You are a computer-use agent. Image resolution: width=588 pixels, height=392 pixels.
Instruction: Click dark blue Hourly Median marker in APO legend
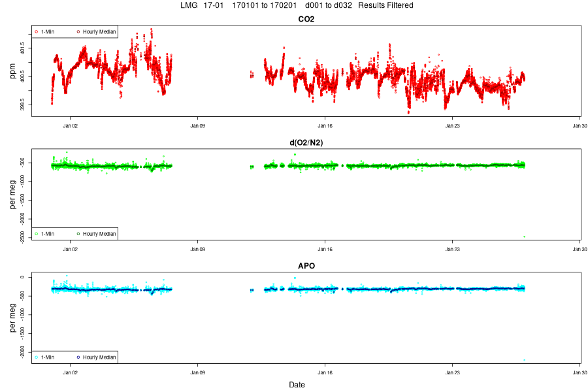point(78,357)
